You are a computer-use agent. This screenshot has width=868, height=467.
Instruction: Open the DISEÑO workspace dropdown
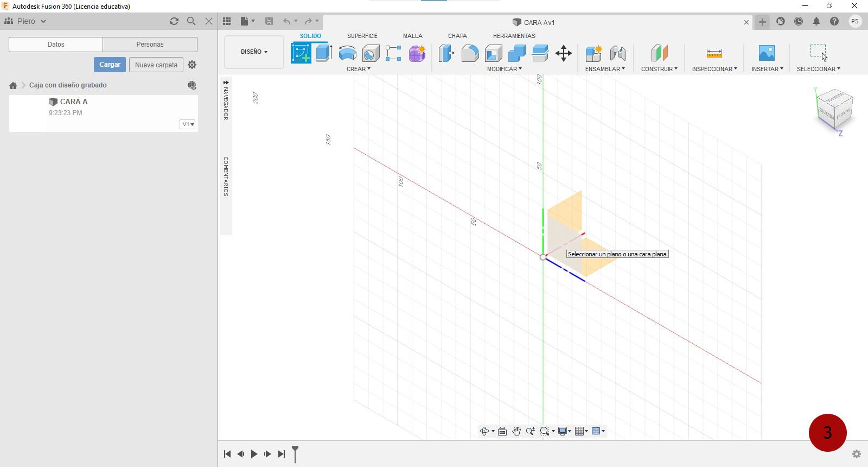254,52
